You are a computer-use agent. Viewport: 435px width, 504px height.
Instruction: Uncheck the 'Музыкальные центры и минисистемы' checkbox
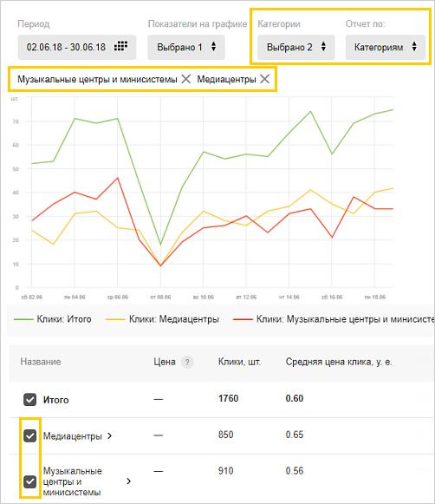(x=29, y=481)
